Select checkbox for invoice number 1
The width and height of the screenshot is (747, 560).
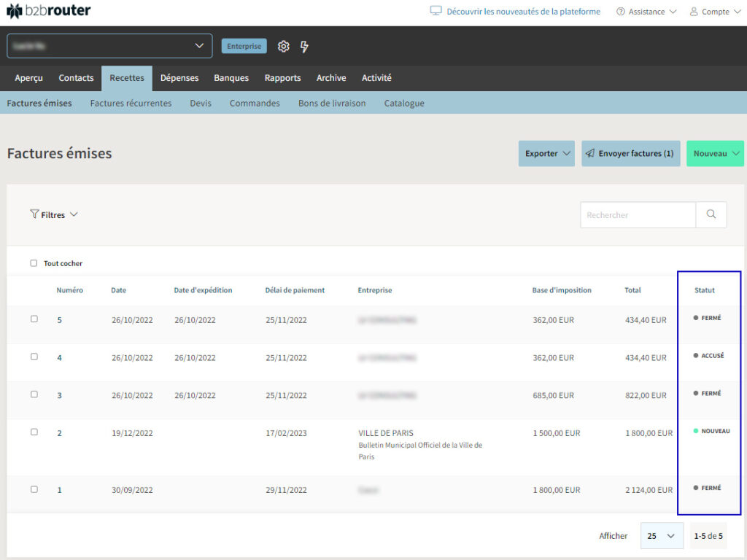34,489
